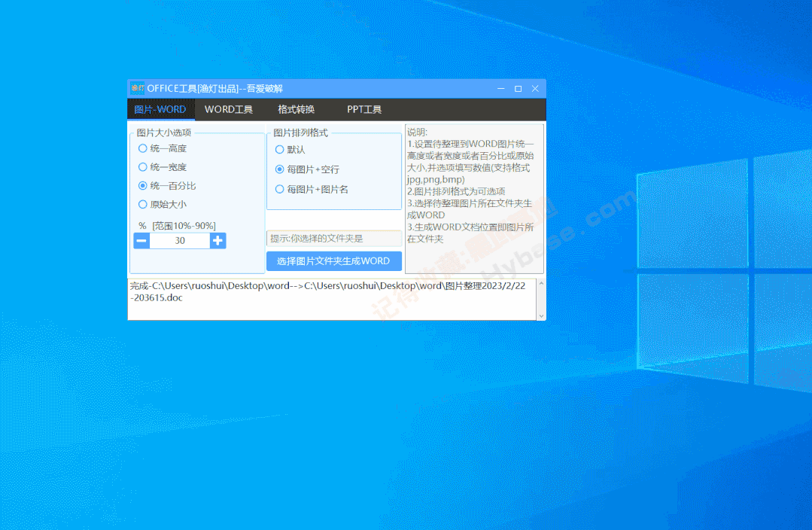Click the selected-folder hint text field
Viewport: 812px width, 530px height.
coord(334,239)
